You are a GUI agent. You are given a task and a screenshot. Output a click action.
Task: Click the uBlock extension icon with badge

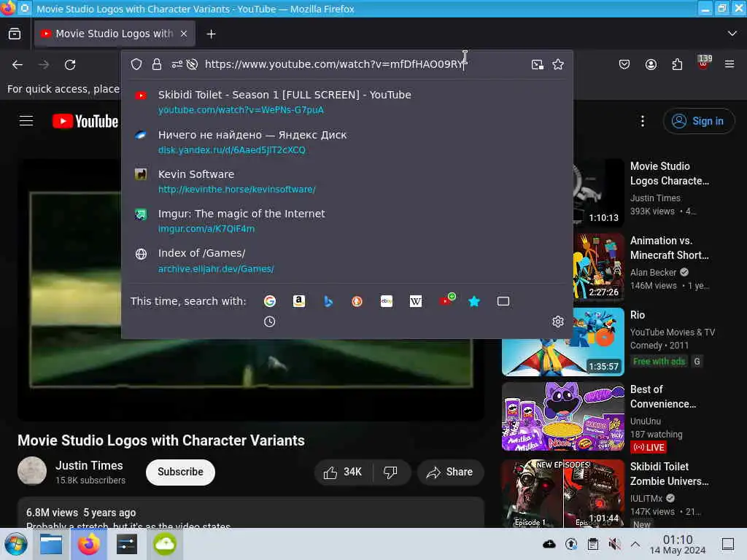pyautogui.click(x=704, y=63)
